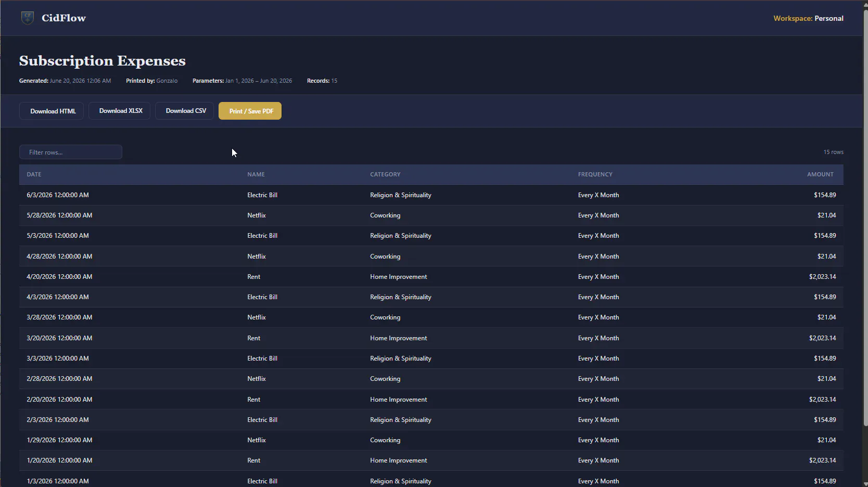Image resolution: width=868 pixels, height=487 pixels.
Task: Download the report as CSV
Action: coord(184,111)
